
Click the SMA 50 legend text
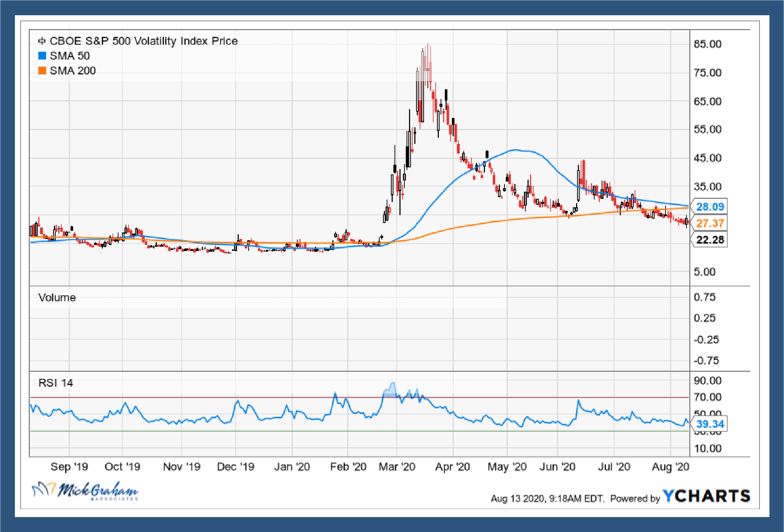(x=70, y=56)
